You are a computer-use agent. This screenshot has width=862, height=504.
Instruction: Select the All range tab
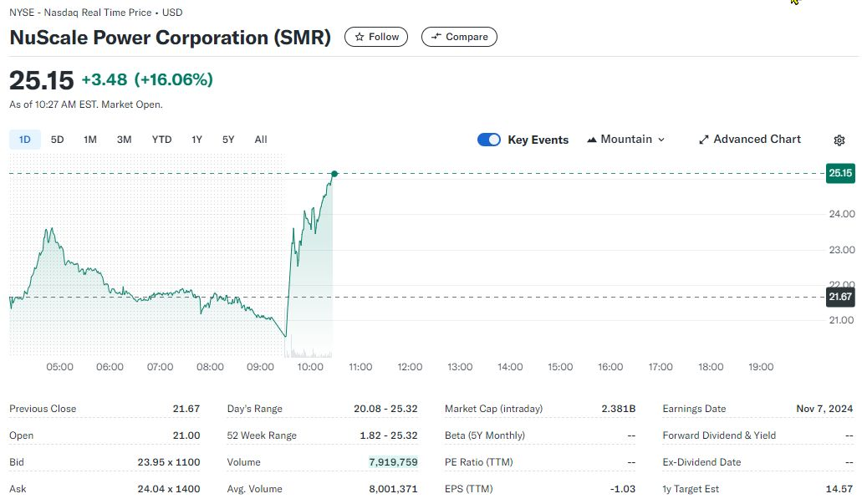pyautogui.click(x=261, y=140)
